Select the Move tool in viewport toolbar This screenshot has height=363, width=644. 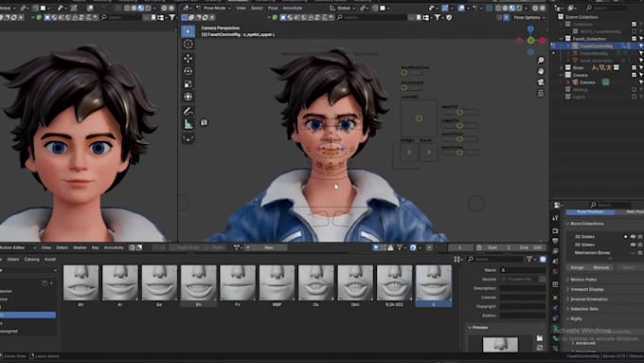(188, 59)
